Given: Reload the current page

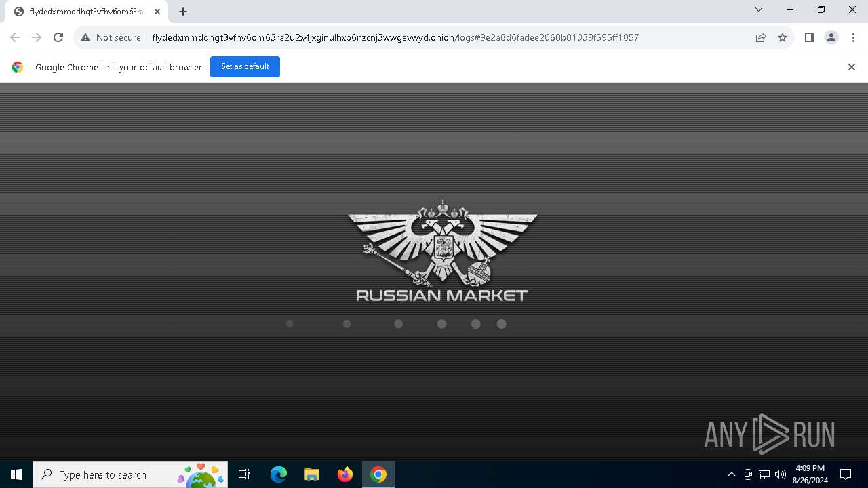Looking at the screenshot, I should pyautogui.click(x=58, y=37).
